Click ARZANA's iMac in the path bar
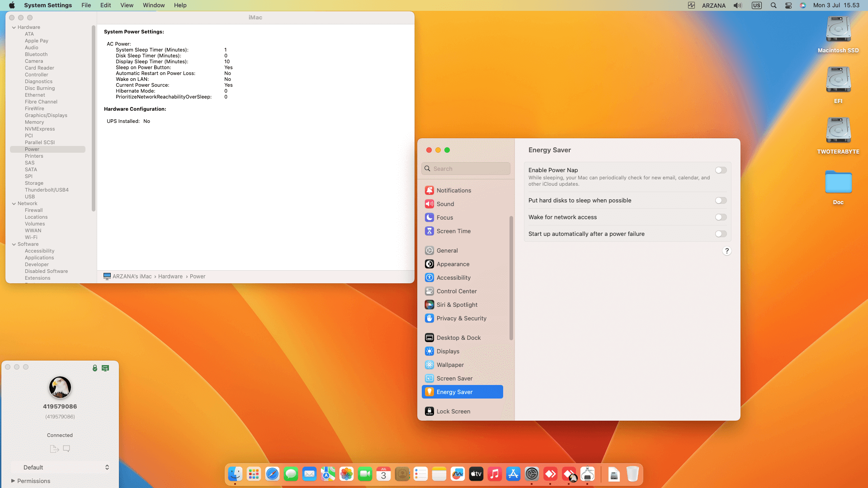Image resolution: width=868 pixels, height=488 pixels. [127, 277]
